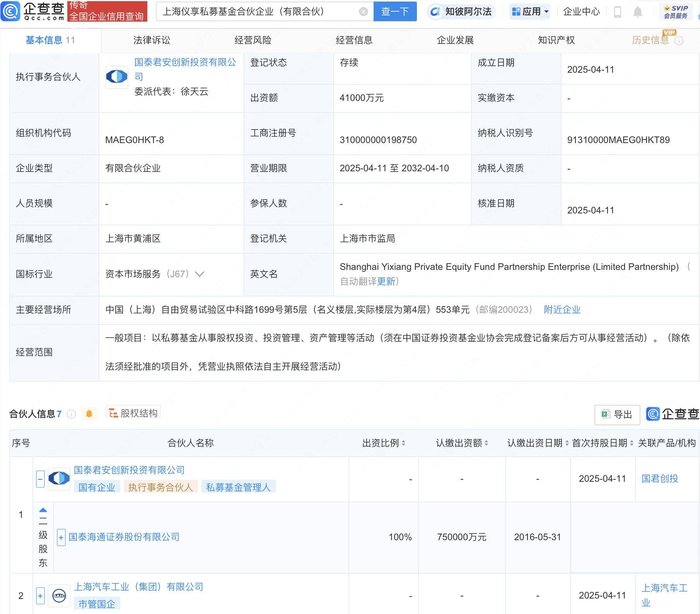Image resolution: width=700 pixels, height=614 pixels.
Task: Click the 查一下 search button
Action: point(395,12)
